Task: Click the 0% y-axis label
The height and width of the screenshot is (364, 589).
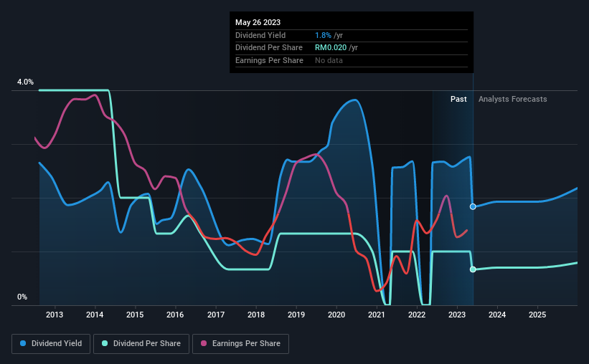Action: [x=22, y=297]
